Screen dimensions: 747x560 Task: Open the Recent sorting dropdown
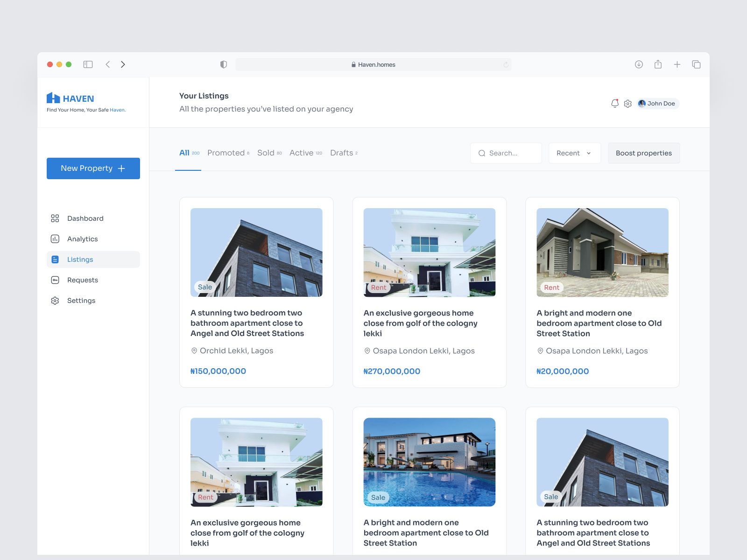click(574, 153)
